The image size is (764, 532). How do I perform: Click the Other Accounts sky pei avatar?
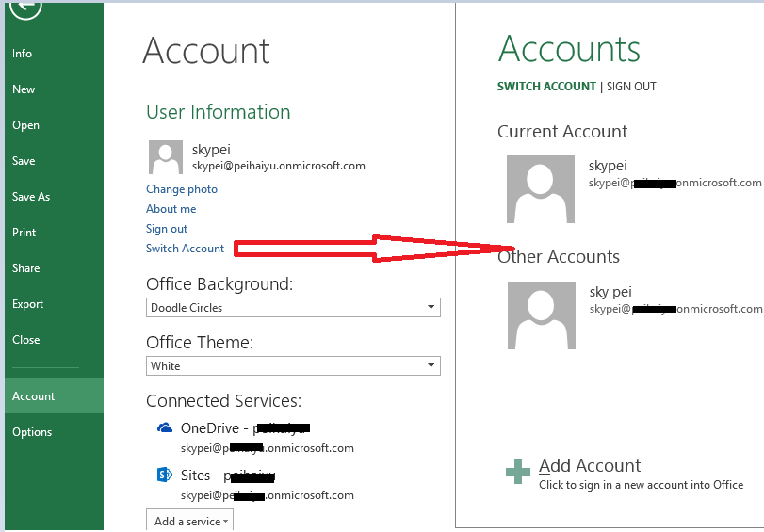tap(542, 315)
